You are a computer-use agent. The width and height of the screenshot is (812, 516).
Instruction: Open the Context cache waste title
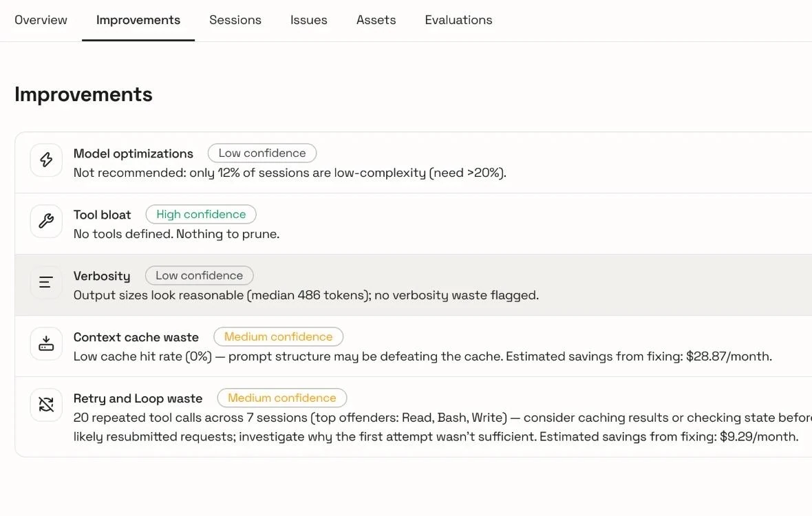136,337
